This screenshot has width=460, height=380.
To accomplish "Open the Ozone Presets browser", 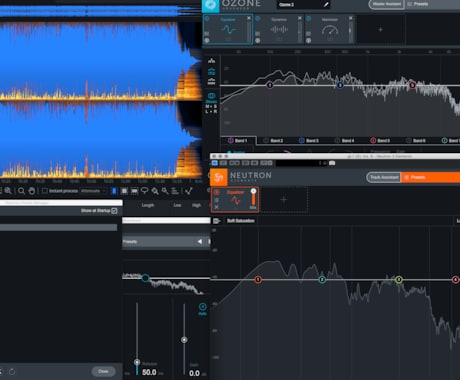I will tap(418, 4).
